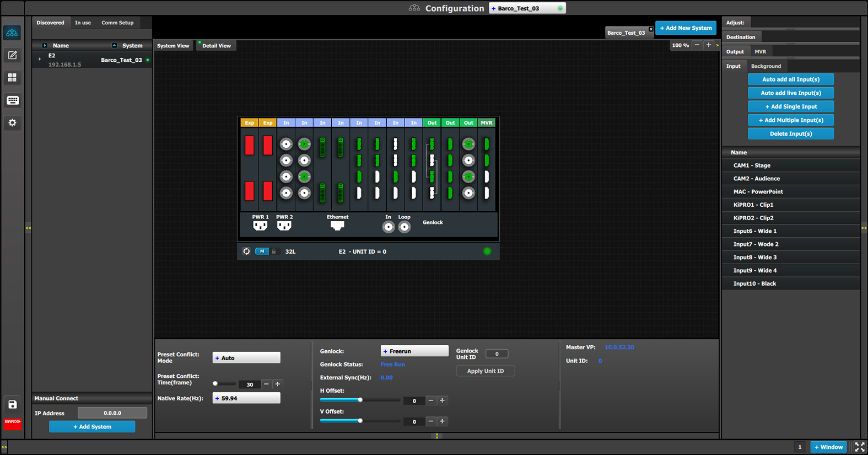
Task: Expand the bottom-left toolbar arrows
Action: (x=4, y=447)
